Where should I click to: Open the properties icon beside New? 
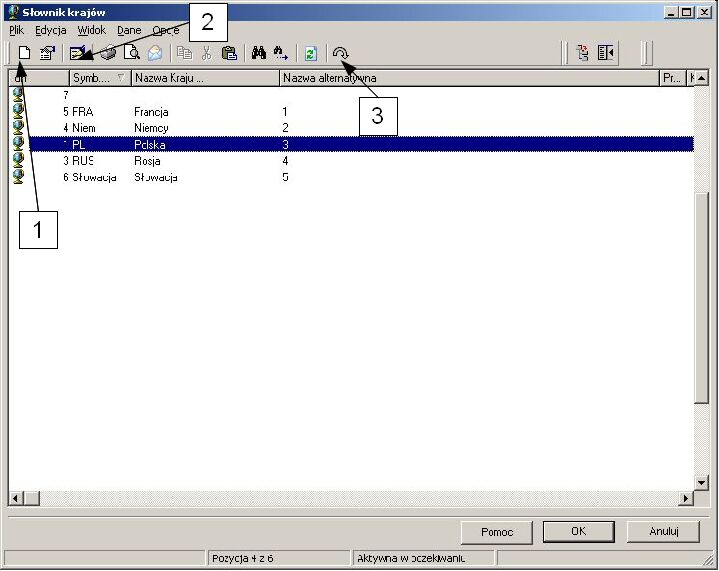47,53
